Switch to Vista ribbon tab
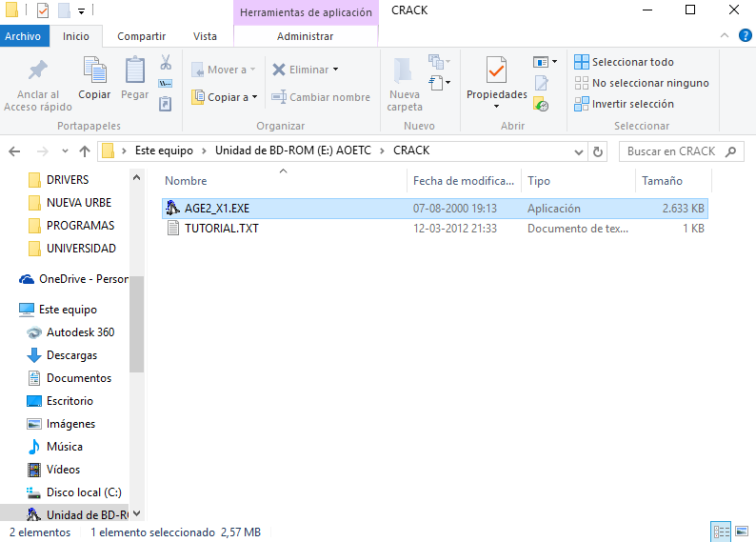The width and height of the screenshot is (756, 542). coord(205,36)
